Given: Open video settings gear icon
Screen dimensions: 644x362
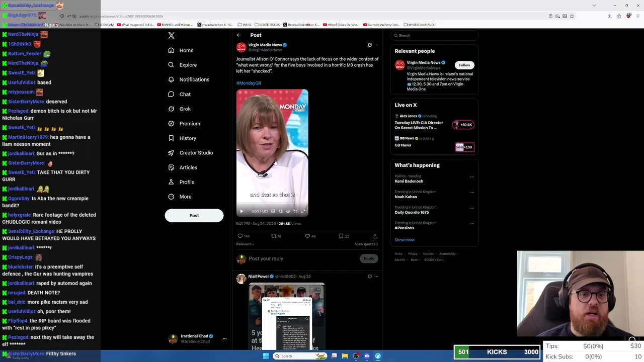Looking at the screenshot, I should coord(288,211).
